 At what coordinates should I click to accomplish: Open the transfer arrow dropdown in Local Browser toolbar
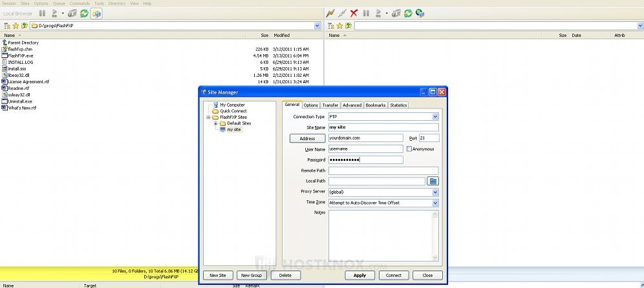[x=63, y=14]
